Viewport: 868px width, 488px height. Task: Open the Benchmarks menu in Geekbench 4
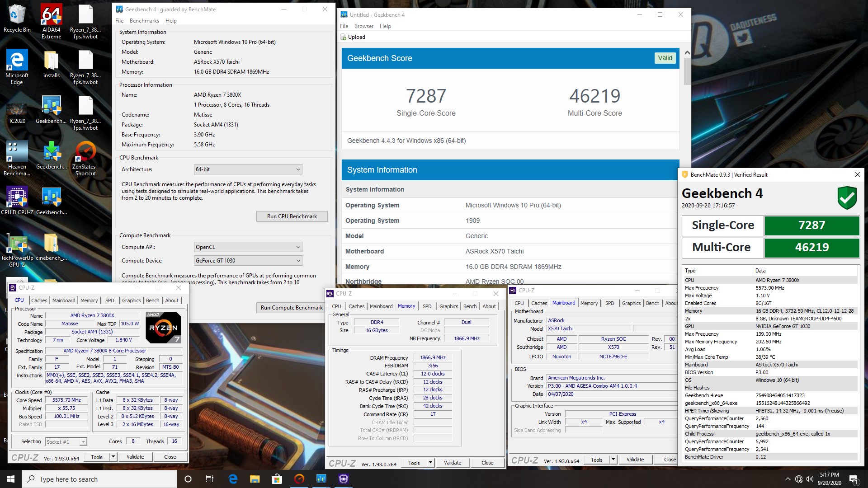click(x=144, y=21)
